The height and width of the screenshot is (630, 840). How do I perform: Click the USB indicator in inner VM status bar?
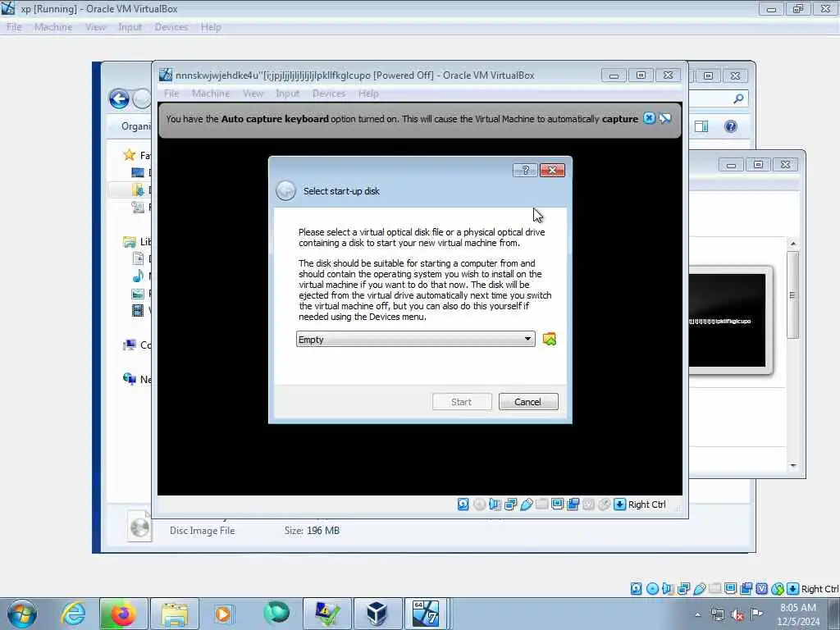coord(526,504)
